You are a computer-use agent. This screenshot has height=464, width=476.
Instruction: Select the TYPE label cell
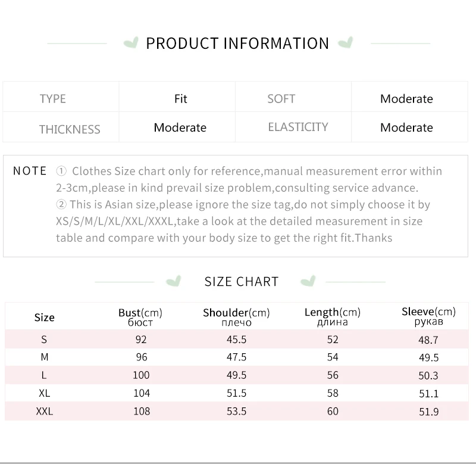(53, 99)
